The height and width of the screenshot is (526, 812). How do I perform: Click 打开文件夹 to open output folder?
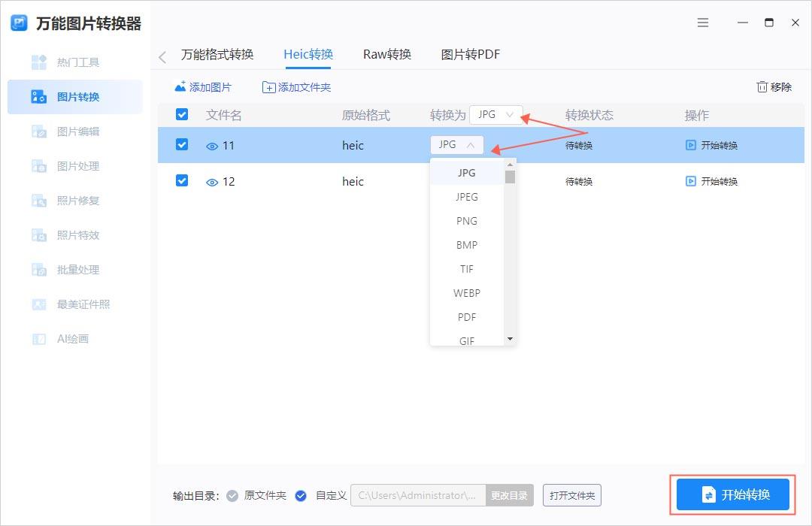pyautogui.click(x=572, y=495)
